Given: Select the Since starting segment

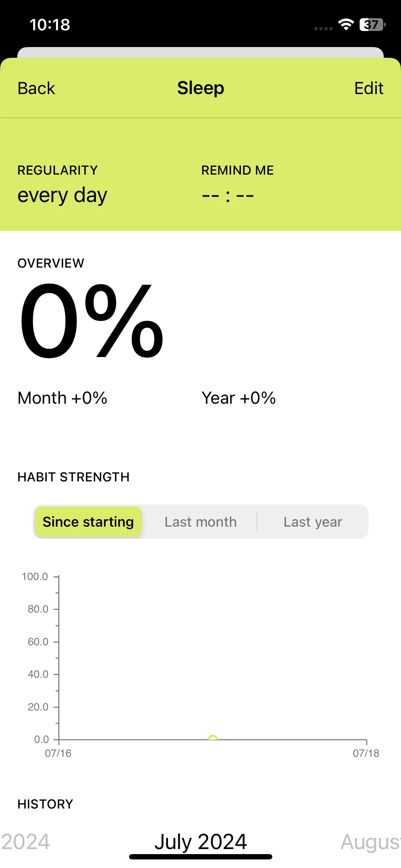Looking at the screenshot, I should pos(88,522).
